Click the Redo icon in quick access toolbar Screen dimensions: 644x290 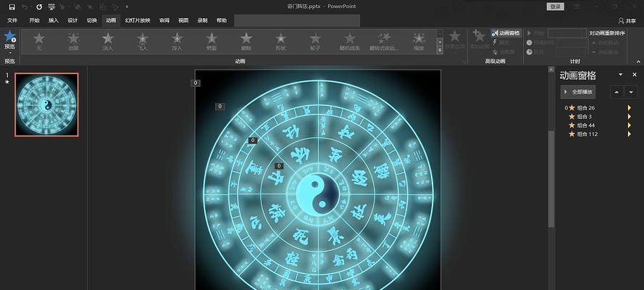[x=39, y=7]
